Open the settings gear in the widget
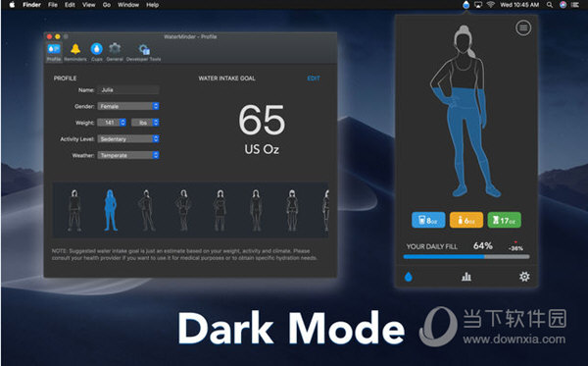Screen dimensions: 588x366 (x=524, y=277)
